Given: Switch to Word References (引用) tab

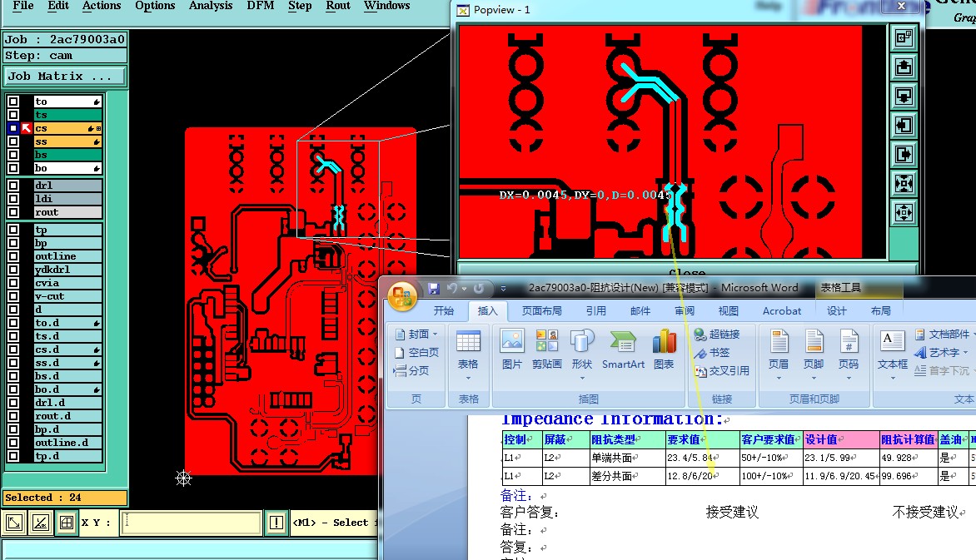Looking at the screenshot, I should (x=595, y=310).
